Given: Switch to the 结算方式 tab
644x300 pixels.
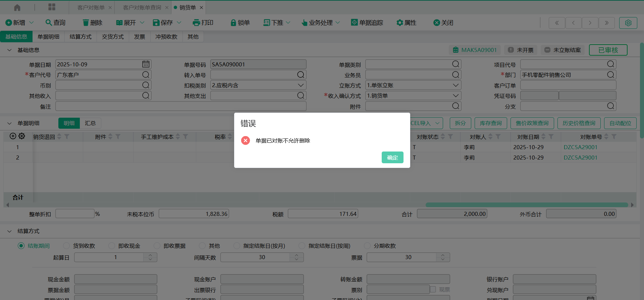Looking at the screenshot, I should [x=80, y=37].
